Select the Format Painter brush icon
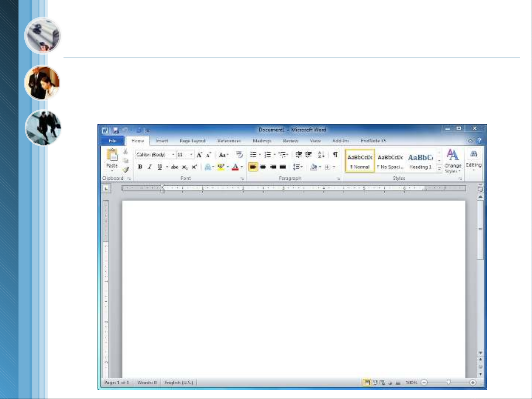Image resolution: width=532 pixels, height=399 pixels. [126, 170]
